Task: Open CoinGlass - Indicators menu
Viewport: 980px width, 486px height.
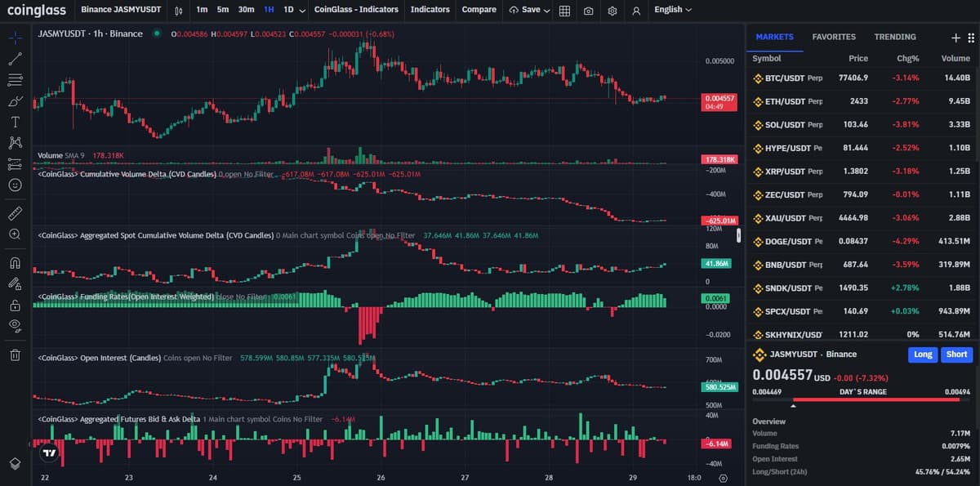Action: [356, 10]
